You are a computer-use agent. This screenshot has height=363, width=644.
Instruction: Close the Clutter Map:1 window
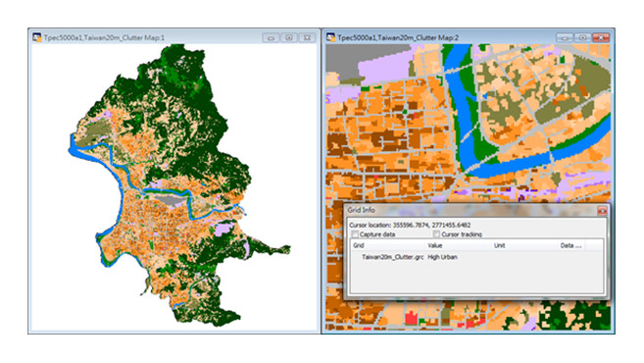pos(307,38)
